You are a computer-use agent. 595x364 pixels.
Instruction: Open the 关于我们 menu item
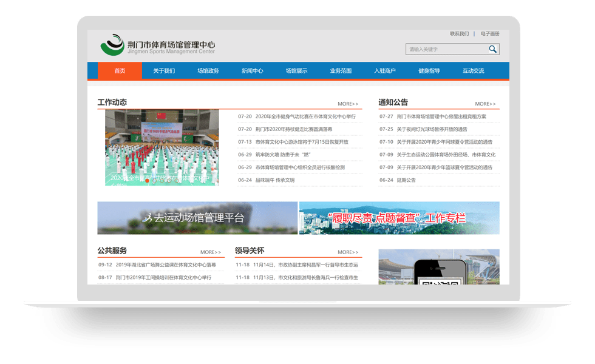164,71
